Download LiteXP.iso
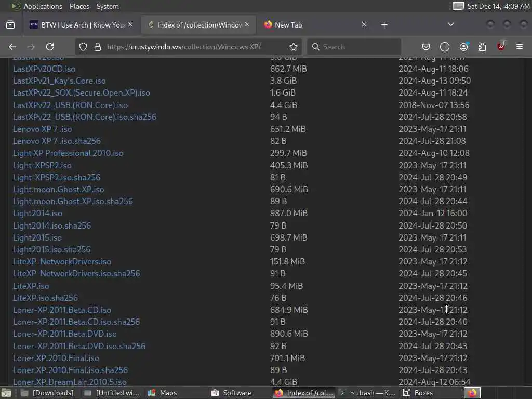532x399 pixels. [x=31, y=286]
